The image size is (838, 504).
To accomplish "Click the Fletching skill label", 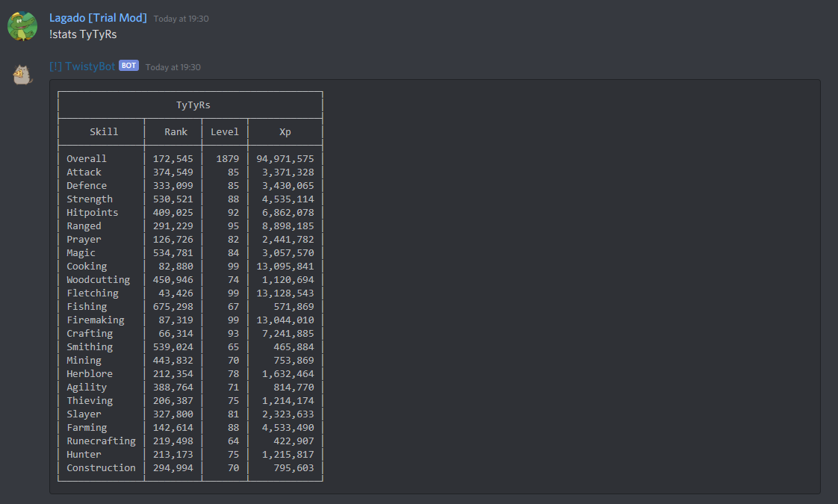I will (x=93, y=293).
